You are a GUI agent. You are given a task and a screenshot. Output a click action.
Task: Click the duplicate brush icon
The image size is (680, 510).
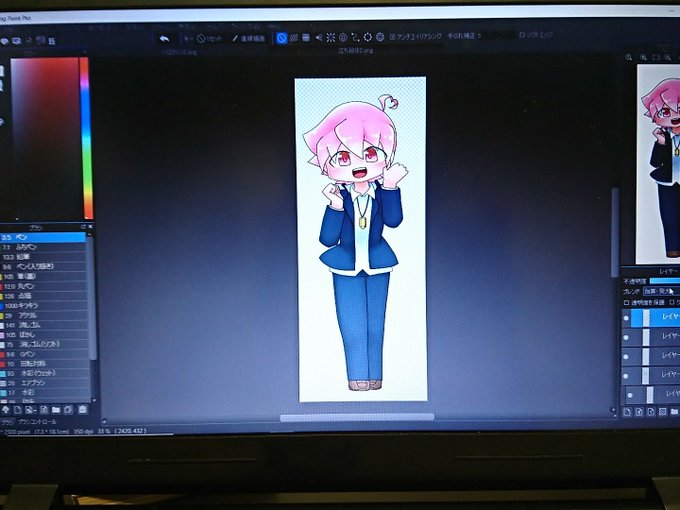coord(69,409)
